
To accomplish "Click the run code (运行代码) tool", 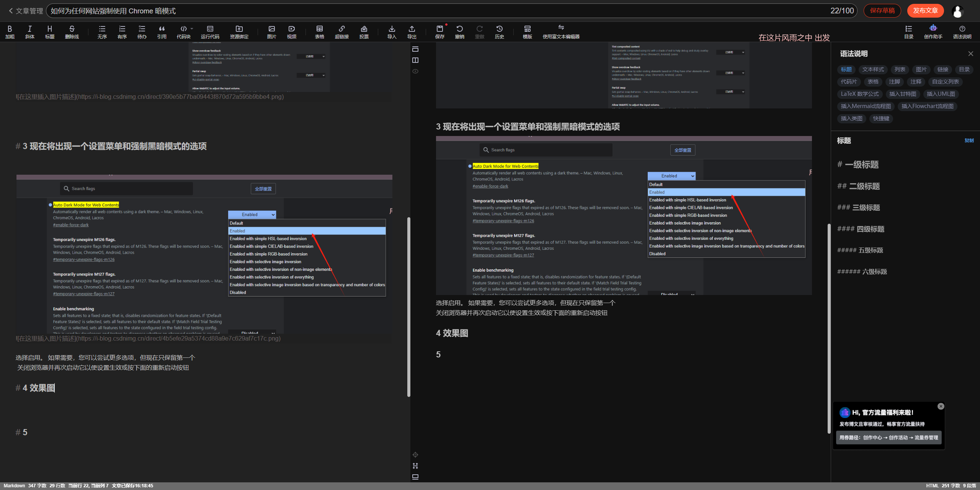I will tap(210, 32).
